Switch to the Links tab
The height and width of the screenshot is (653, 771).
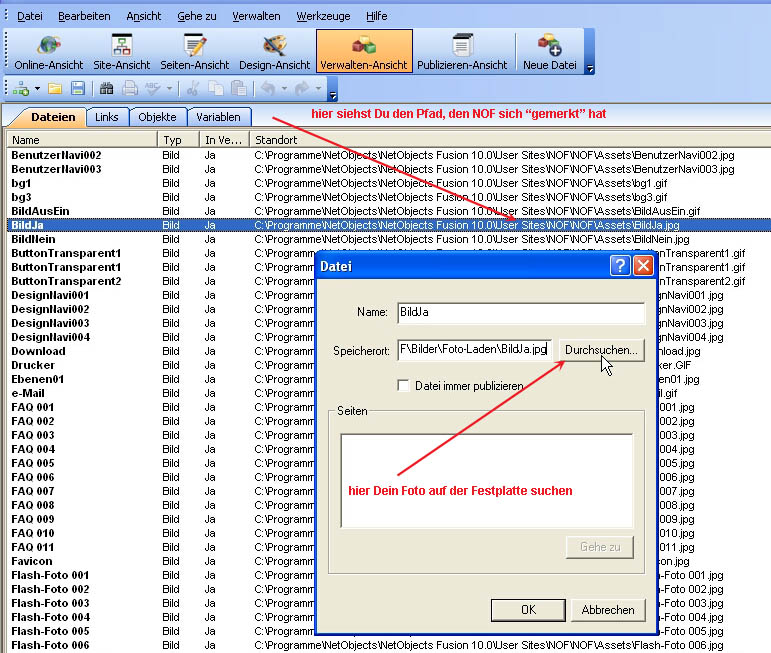[x=106, y=118]
